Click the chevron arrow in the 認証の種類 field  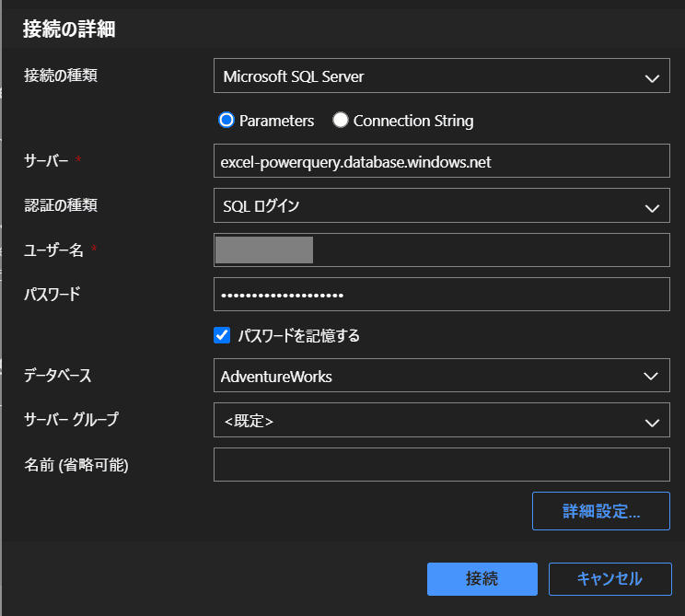(x=652, y=206)
